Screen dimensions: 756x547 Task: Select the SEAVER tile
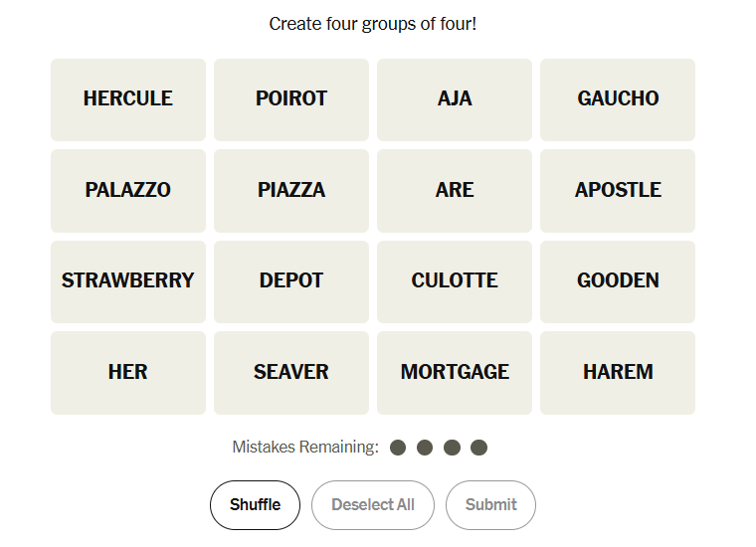(291, 373)
